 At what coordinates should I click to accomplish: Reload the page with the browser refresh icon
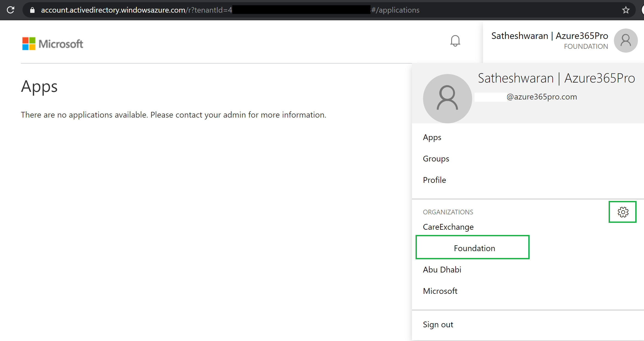pos(11,10)
